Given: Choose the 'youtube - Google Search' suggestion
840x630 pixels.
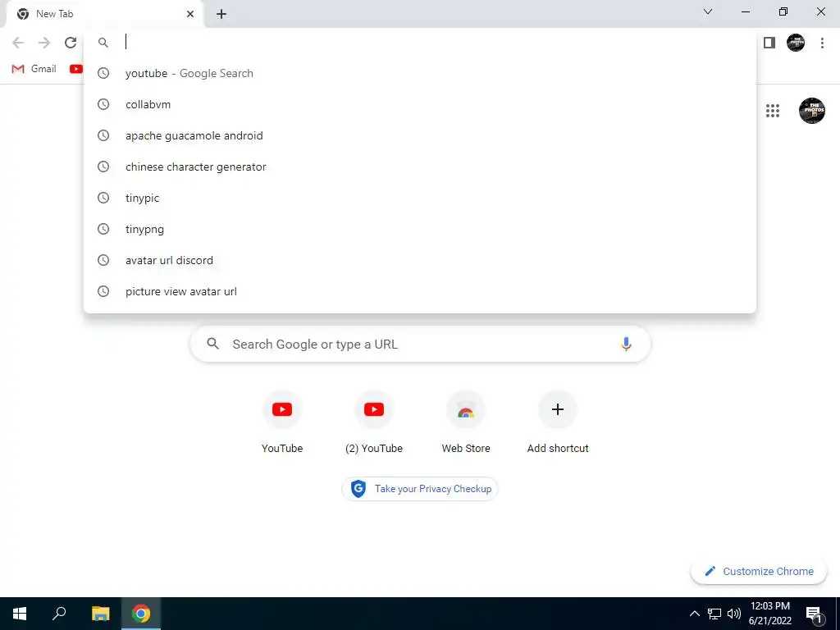Looking at the screenshot, I should pyautogui.click(x=420, y=73).
